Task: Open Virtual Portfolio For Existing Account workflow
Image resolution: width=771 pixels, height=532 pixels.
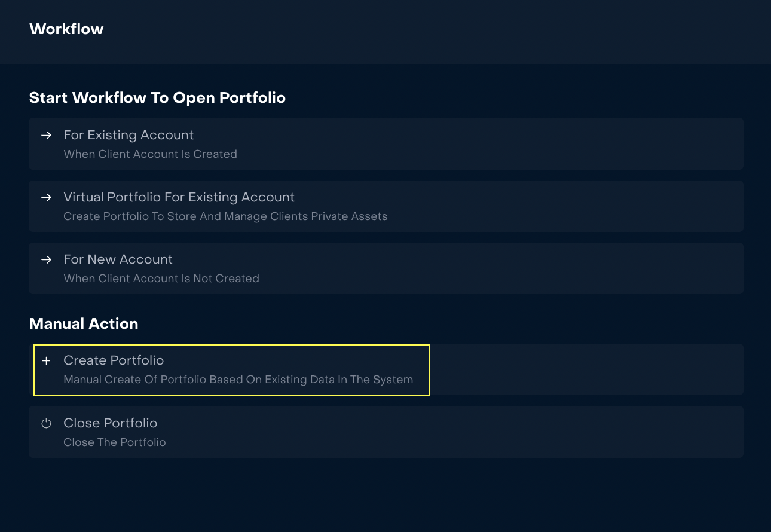Action: [x=386, y=206]
